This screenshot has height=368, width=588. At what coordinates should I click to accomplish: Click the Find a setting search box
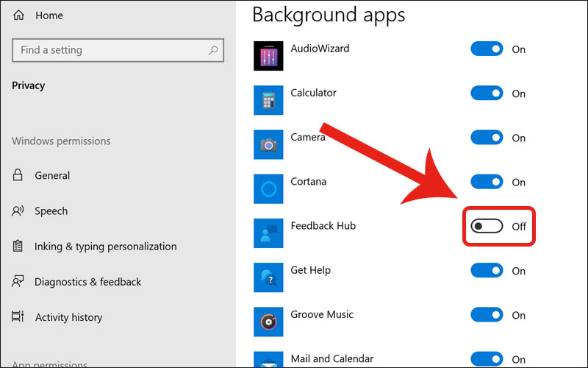point(110,50)
